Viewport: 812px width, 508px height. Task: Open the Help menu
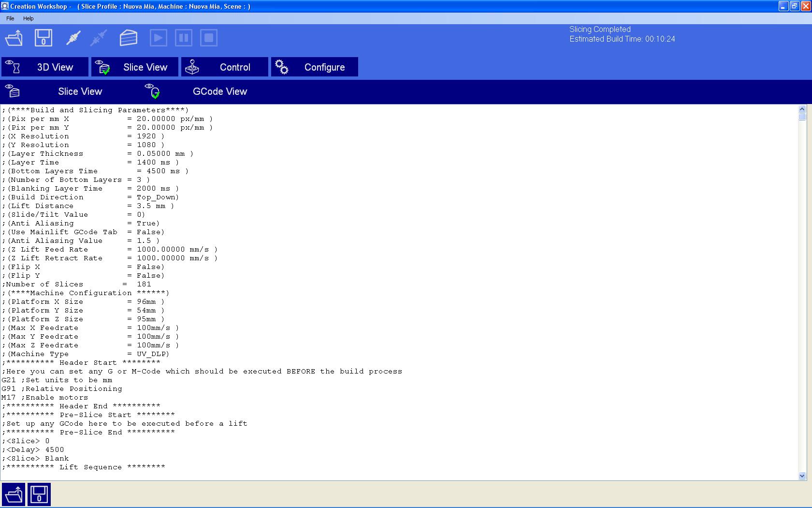[29, 18]
